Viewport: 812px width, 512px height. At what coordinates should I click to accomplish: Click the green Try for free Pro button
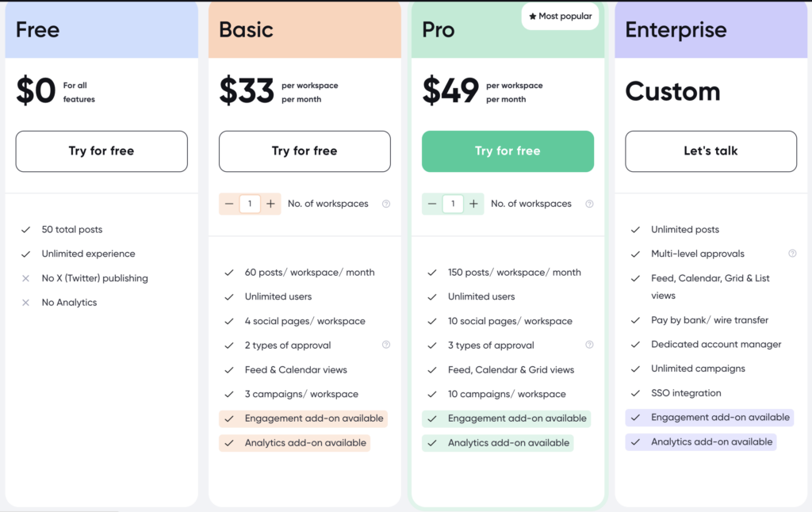pos(507,151)
